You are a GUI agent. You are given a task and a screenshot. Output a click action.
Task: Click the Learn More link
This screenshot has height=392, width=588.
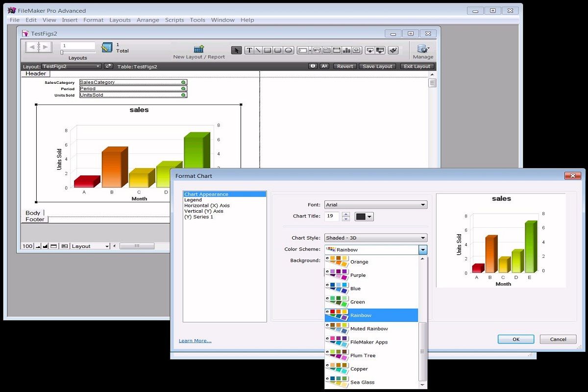[195, 341]
